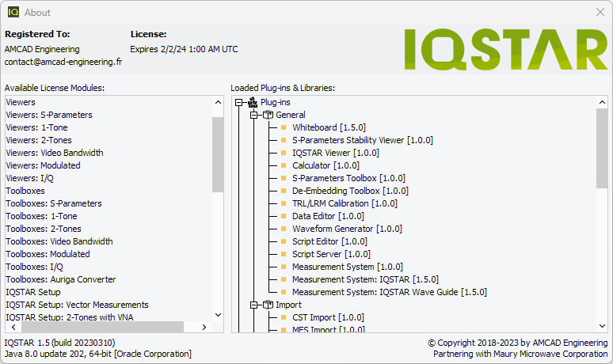Select the plain 'Toolboxes' module entry

pyautogui.click(x=25, y=191)
